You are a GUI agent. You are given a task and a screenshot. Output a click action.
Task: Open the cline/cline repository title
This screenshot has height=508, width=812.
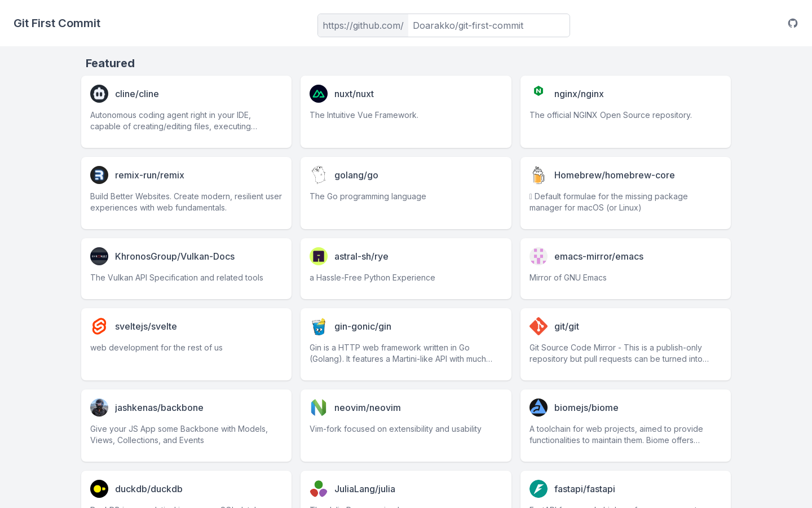(137, 94)
